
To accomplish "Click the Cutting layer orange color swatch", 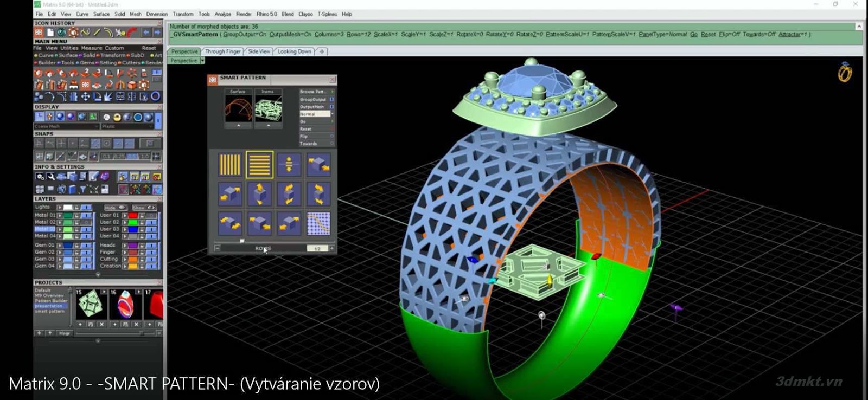I will (133, 259).
